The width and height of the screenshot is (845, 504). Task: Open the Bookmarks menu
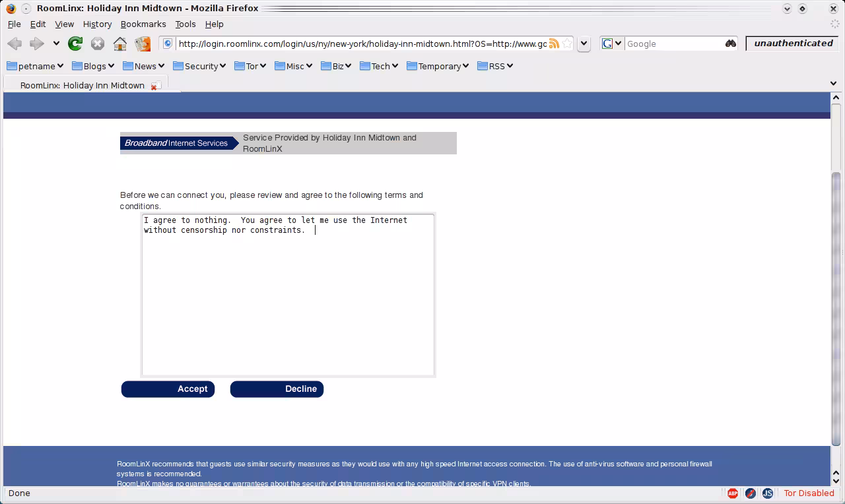[x=143, y=24]
